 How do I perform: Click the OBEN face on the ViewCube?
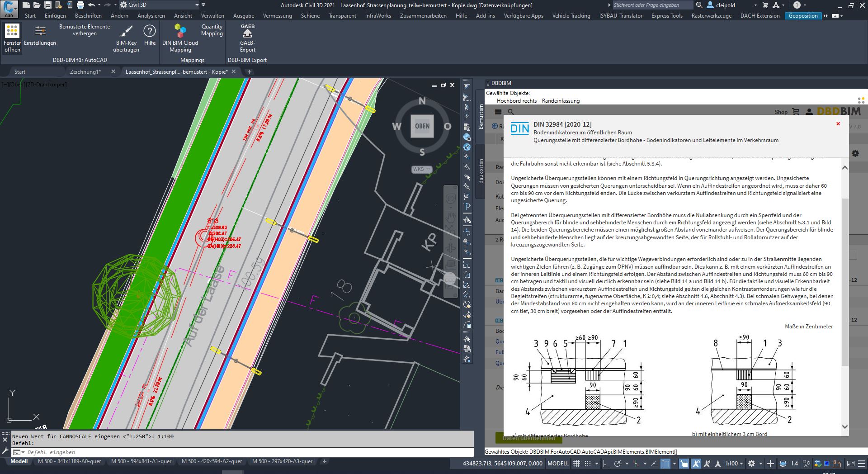tap(422, 126)
